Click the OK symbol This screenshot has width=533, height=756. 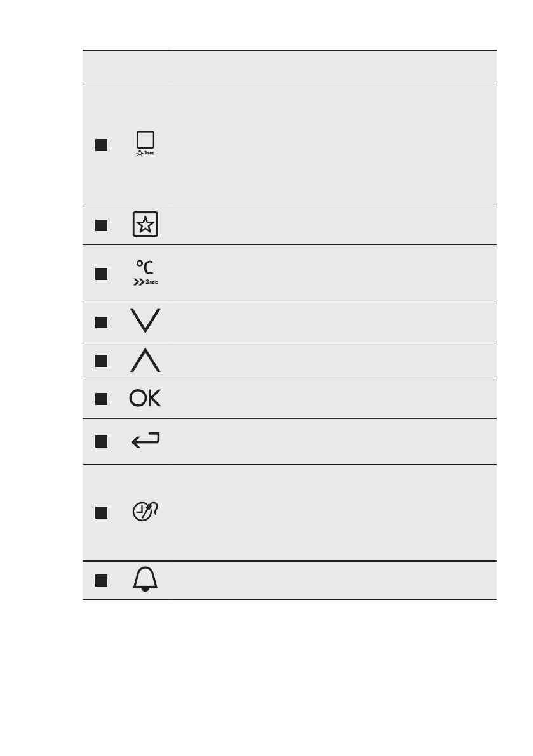(145, 399)
